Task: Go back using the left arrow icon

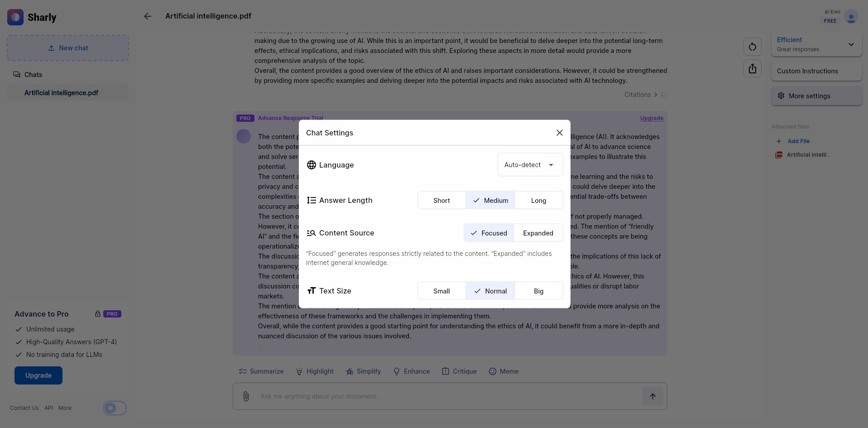Action: [148, 16]
